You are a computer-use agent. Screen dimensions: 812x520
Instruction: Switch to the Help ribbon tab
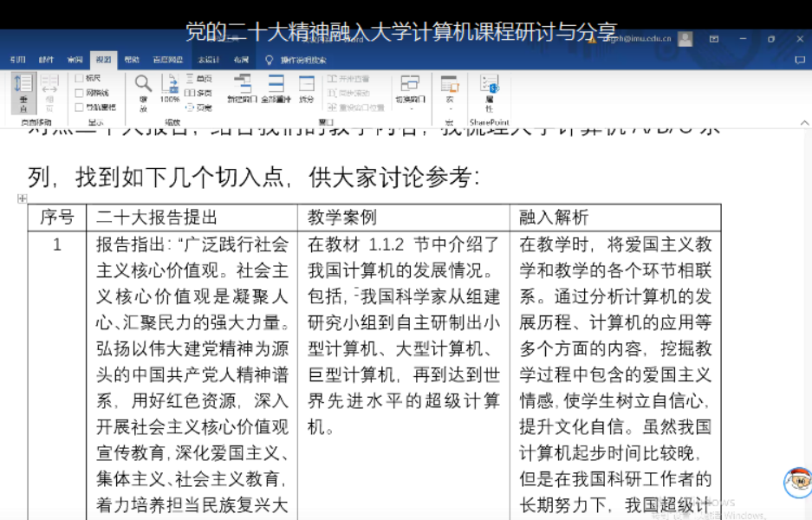coord(131,60)
